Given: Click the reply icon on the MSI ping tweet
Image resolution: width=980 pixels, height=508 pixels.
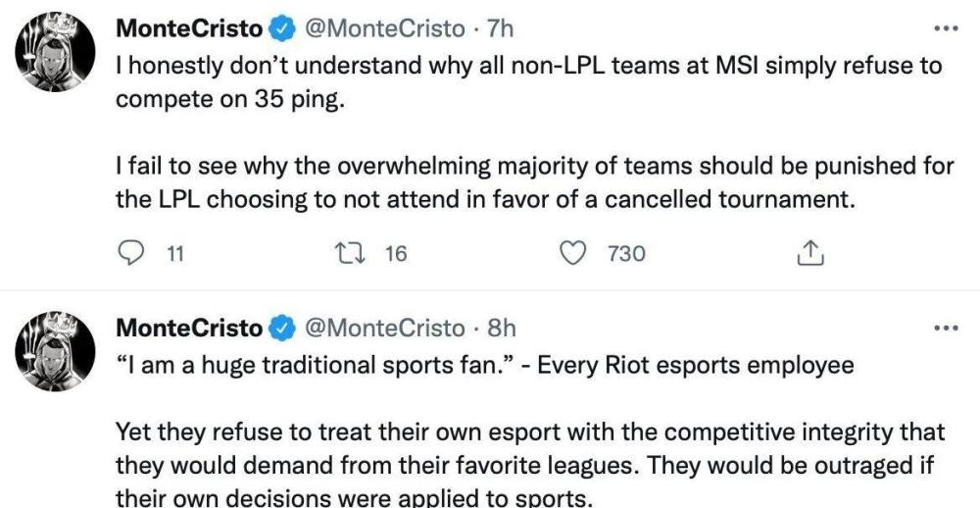Looking at the screenshot, I should 131,253.
